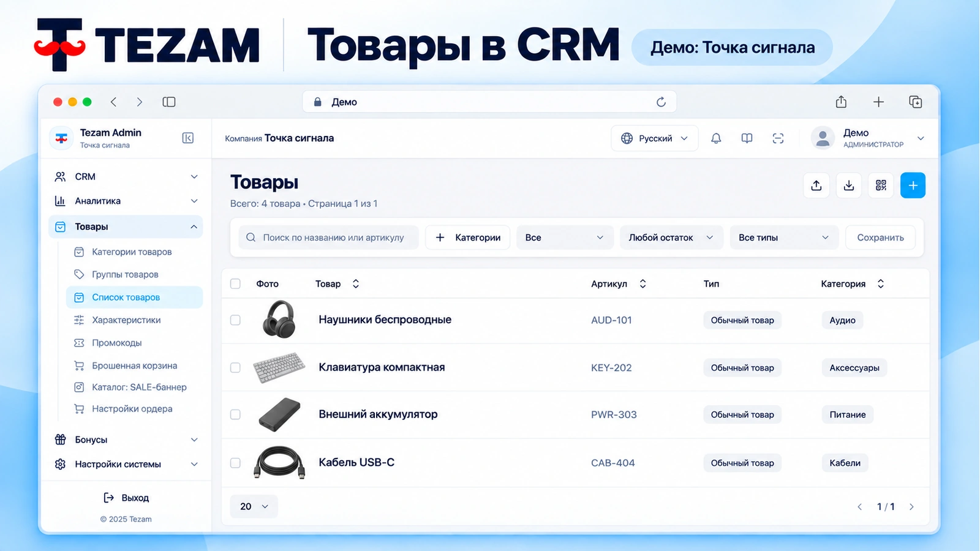This screenshot has height=551, width=980.
Task: Open the Русский language dropdown
Action: 655,138
